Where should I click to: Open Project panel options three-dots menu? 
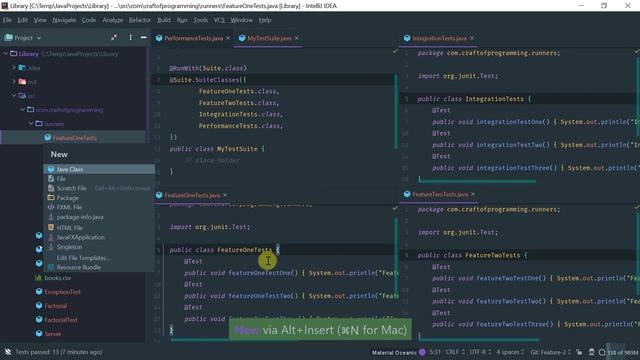[x=130, y=38]
